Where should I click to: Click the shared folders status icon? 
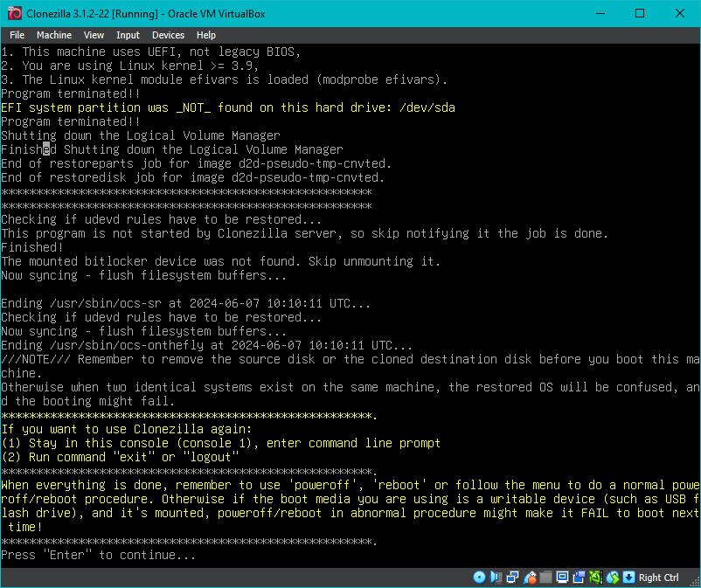[x=546, y=578]
